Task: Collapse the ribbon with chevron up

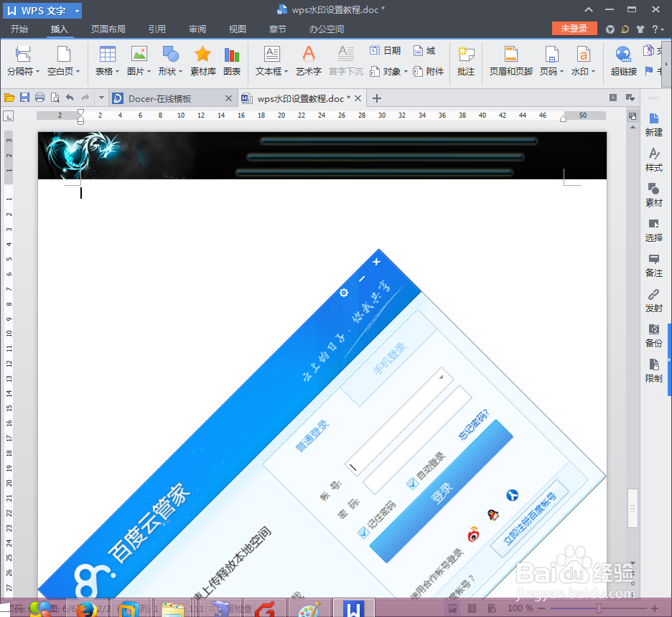Action: tap(589, 10)
